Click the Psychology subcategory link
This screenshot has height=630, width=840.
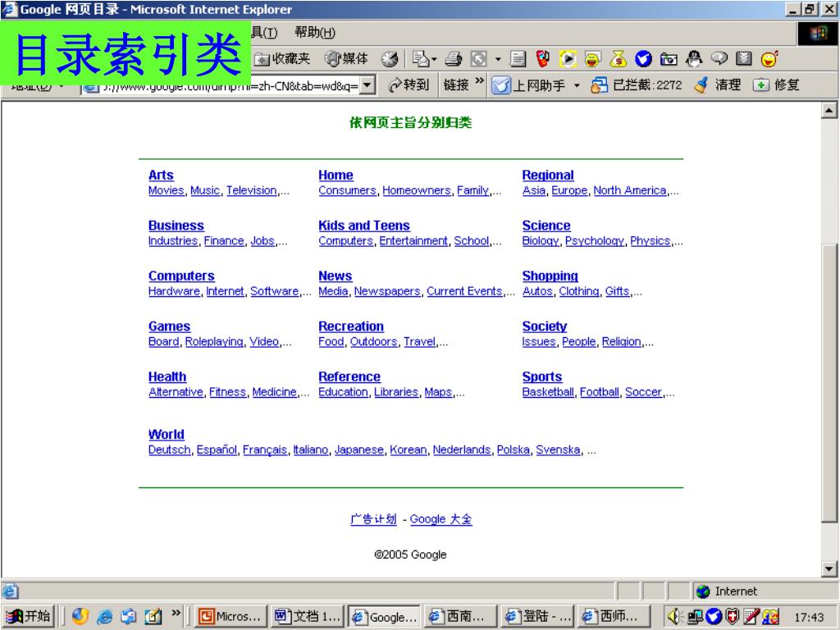point(595,241)
